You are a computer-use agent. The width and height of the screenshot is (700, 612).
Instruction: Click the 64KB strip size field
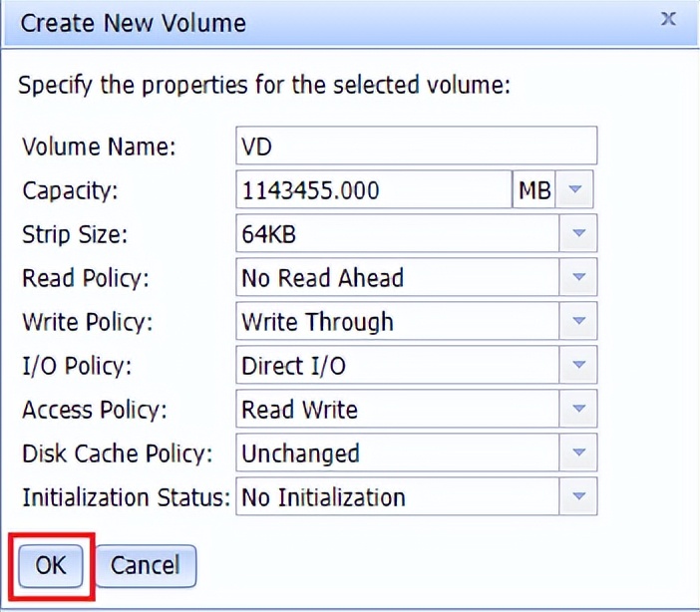[x=397, y=233]
